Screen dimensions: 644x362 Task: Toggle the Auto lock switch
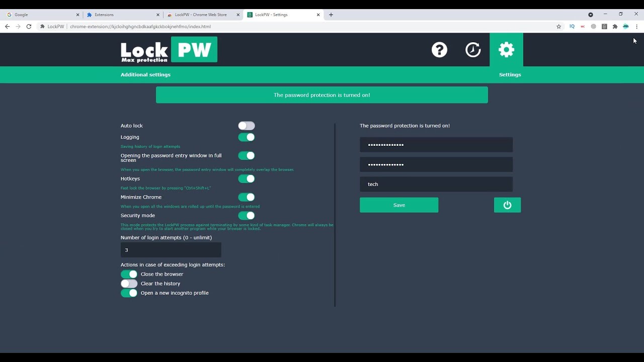click(x=247, y=126)
